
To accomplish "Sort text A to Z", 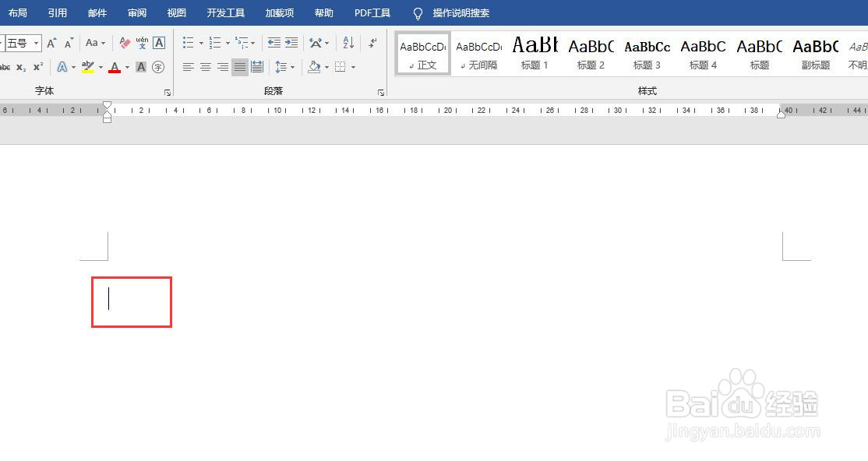I will tap(348, 43).
